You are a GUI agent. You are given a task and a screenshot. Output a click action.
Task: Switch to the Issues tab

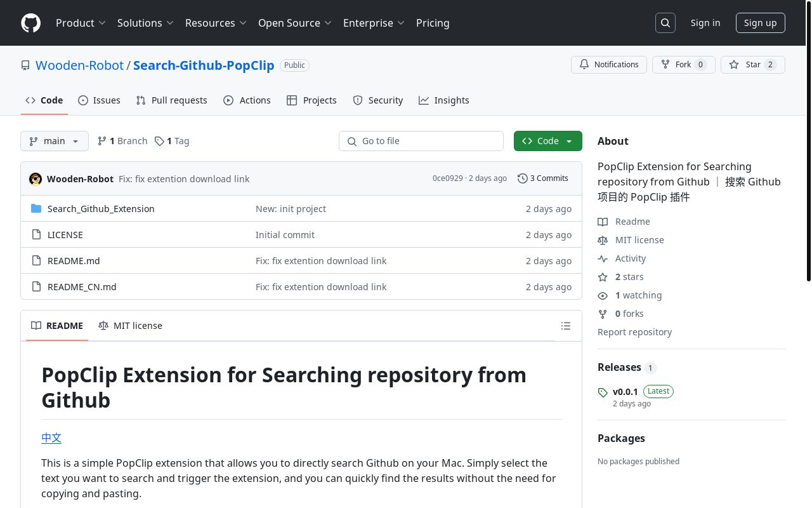(99, 100)
